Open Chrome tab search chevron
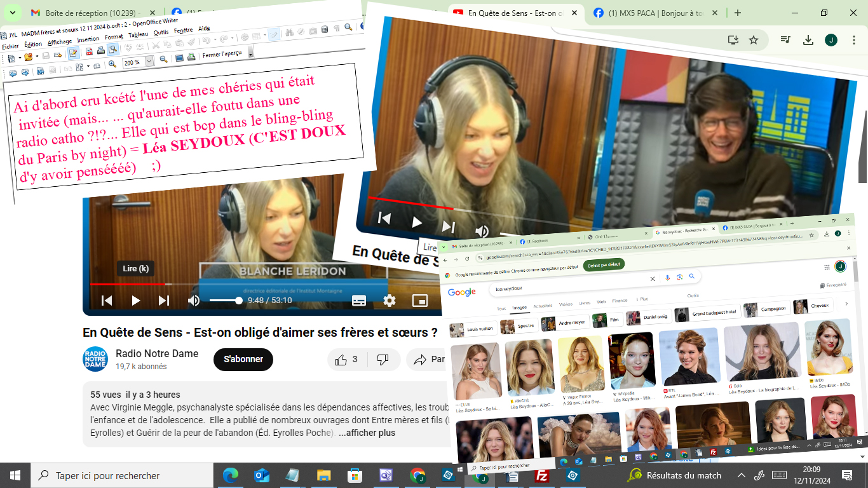868x488 pixels. pos(13,13)
